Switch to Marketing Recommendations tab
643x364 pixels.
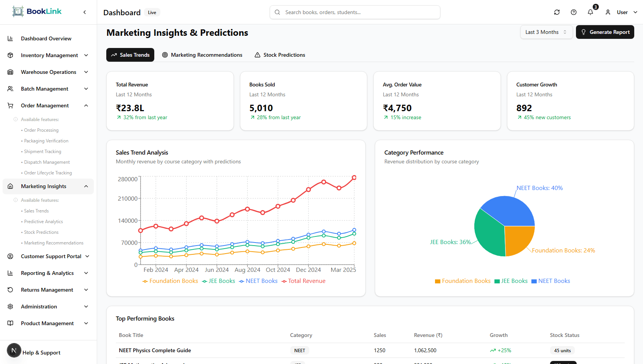[x=202, y=55]
